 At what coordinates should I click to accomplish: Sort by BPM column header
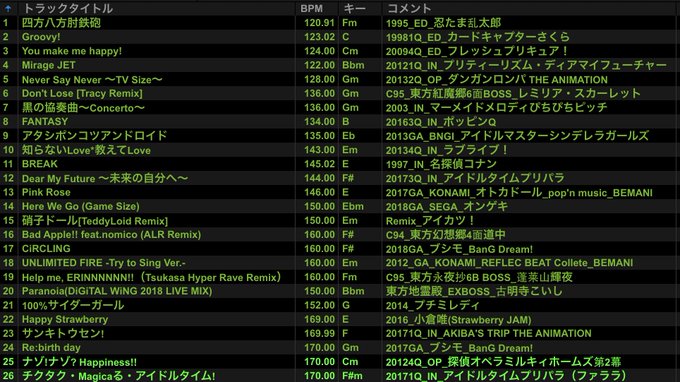click(x=311, y=8)
